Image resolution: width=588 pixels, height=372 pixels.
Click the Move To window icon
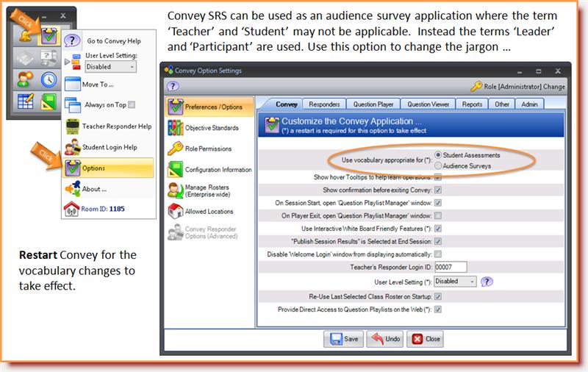click(x=72, y=85)
